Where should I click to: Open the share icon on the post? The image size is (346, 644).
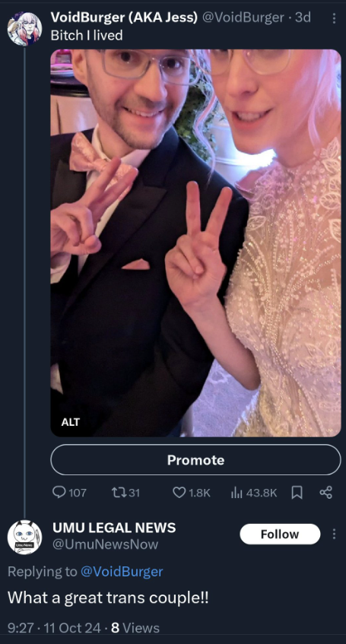326,492
